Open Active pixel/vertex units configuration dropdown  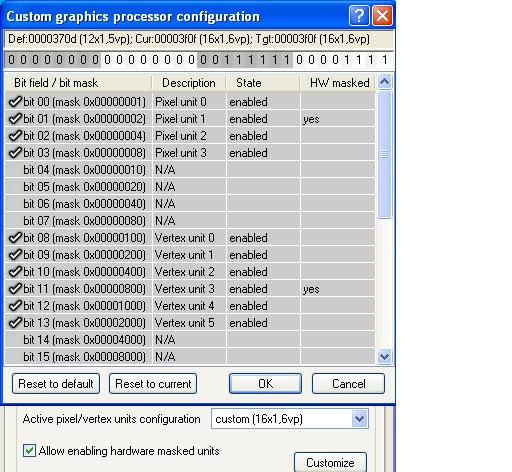click(x=360, y=419)
